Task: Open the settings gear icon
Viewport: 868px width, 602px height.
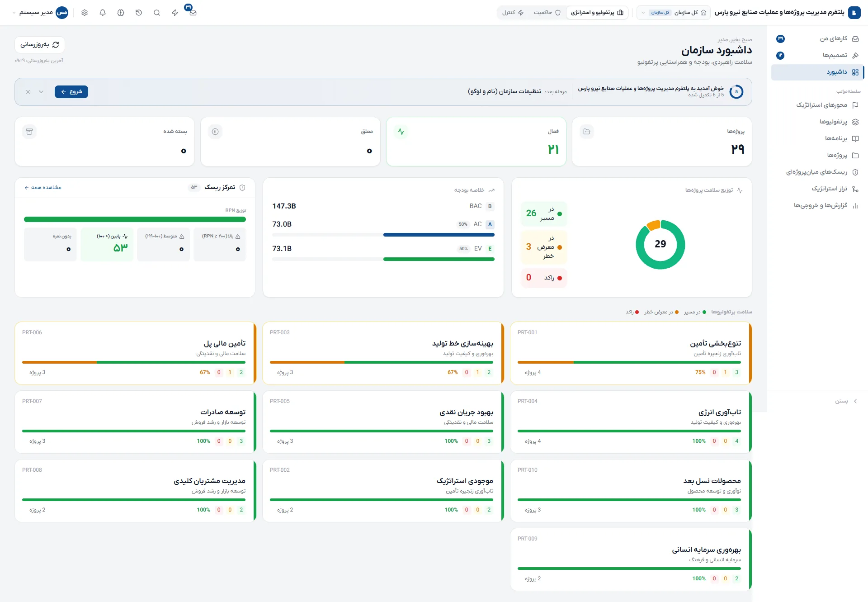Action: point(85,13)
